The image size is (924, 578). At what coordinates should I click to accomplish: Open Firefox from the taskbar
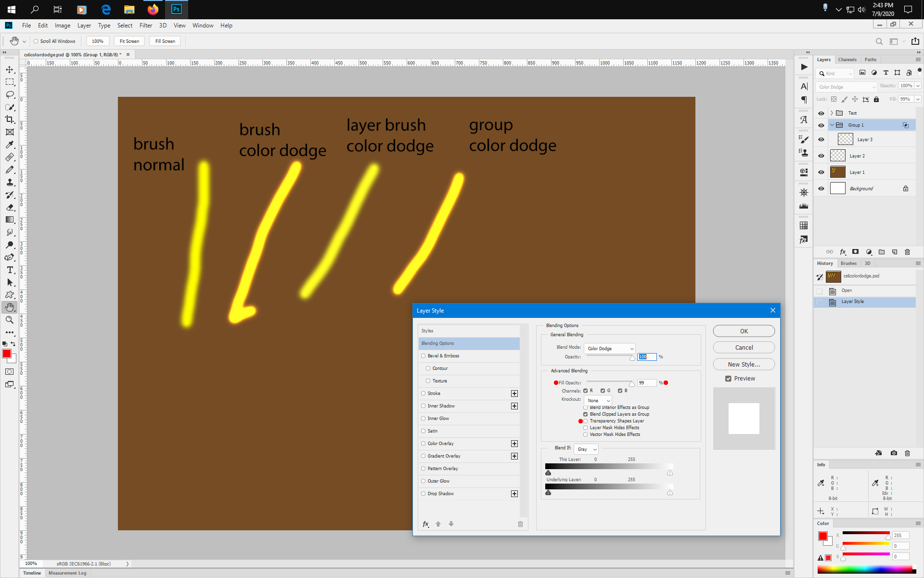(153, 9)
